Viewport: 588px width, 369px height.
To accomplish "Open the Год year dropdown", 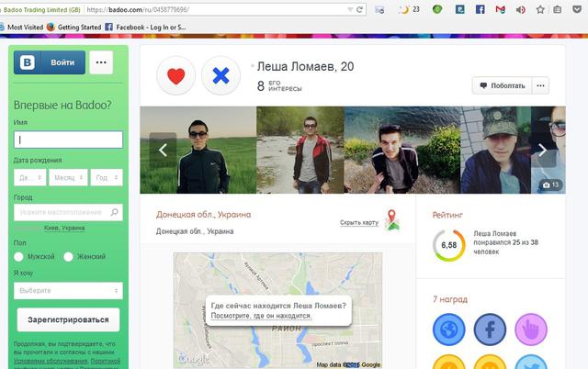I will coord(107,177).
